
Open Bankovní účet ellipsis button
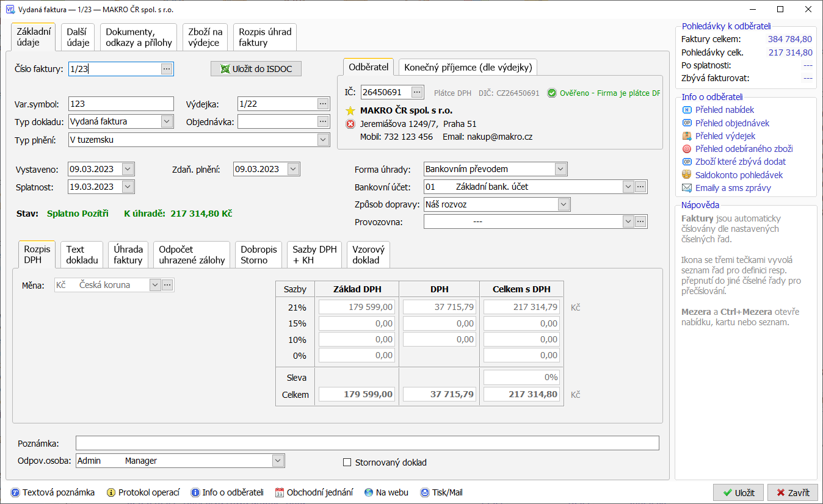640,187
